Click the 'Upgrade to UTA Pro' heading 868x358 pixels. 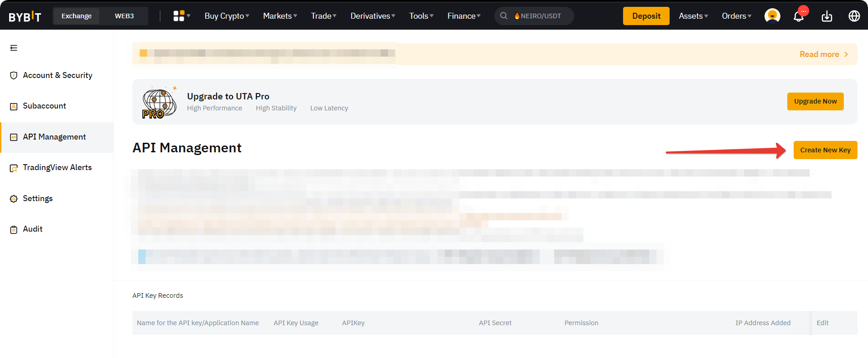coord(228,96)
